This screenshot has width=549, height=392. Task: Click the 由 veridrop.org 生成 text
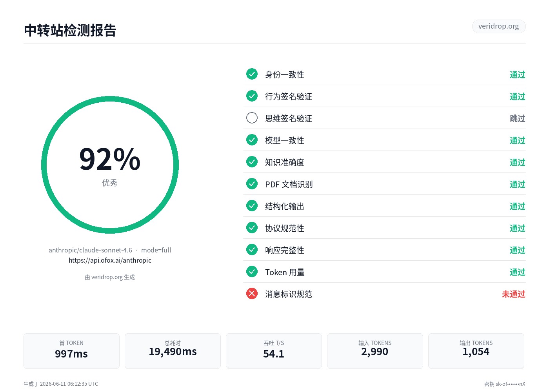(x=110, y=277)
